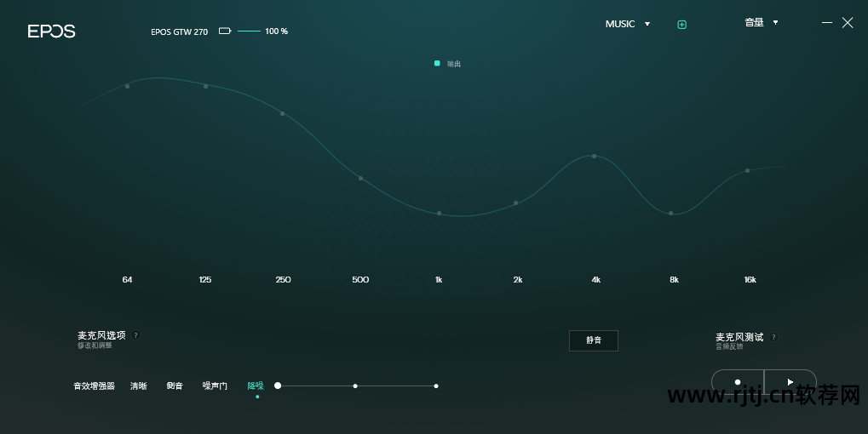Viewport: 868px width, 434px height.
Task: Select the 噪声门 tab
Action: pos(215,386)
